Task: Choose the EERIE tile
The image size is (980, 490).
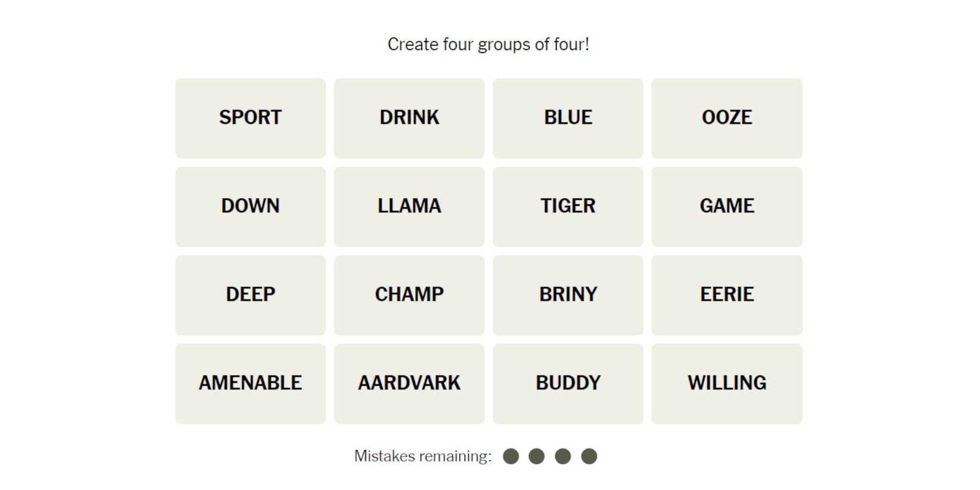Action: coord(726,295)
